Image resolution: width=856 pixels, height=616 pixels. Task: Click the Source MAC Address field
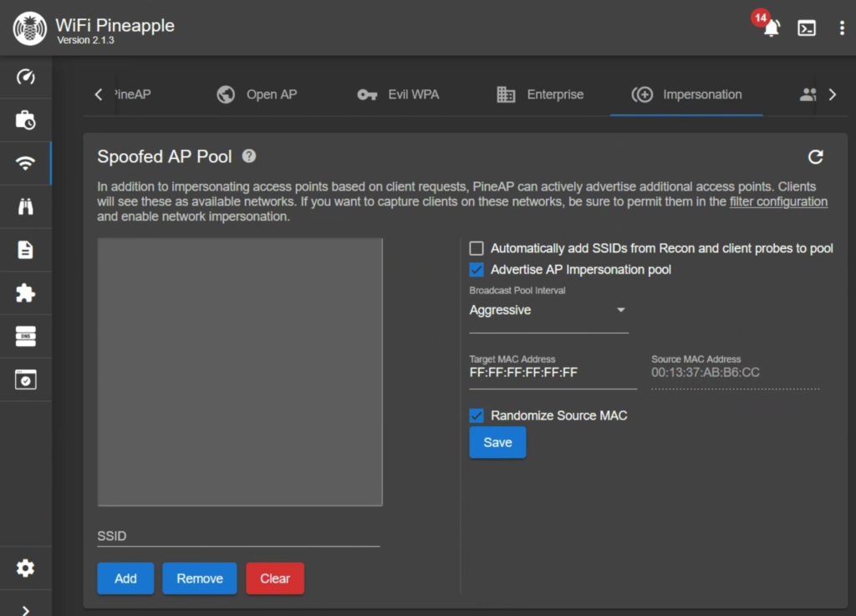[x=736, y=373]
